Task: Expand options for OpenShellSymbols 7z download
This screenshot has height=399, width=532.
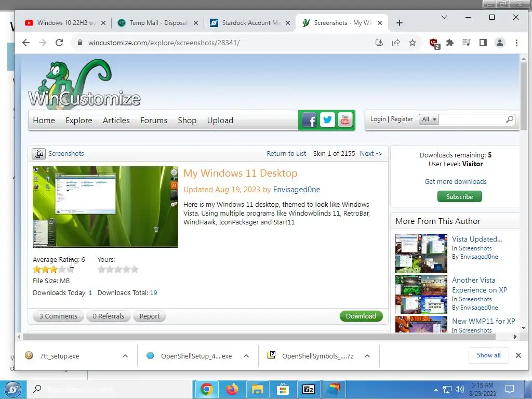Action: (367, 356)
